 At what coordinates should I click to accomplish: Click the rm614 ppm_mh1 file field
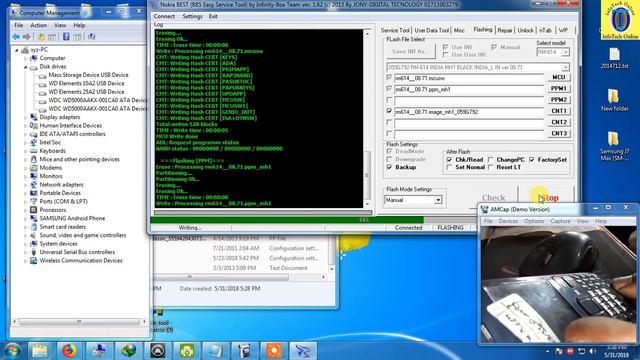469,89
